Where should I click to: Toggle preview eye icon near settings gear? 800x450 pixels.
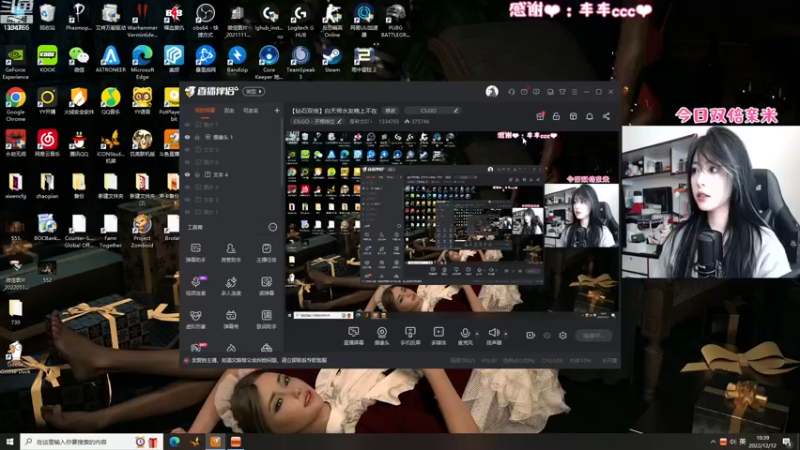tap(547, 335)
